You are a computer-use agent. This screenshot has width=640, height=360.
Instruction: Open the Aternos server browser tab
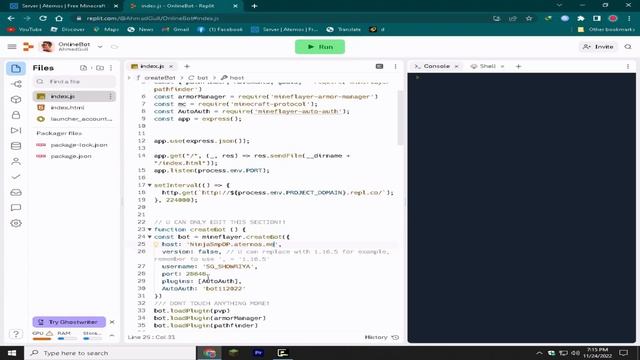point(63,6)
